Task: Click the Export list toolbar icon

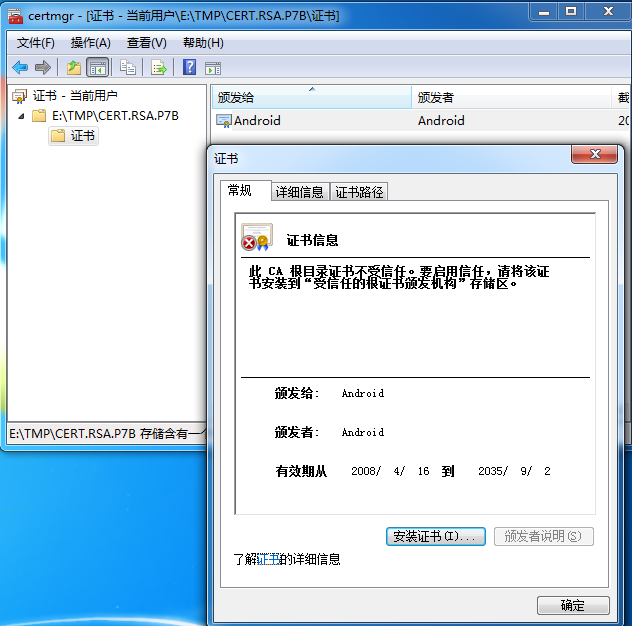Action: coord(158,67)
